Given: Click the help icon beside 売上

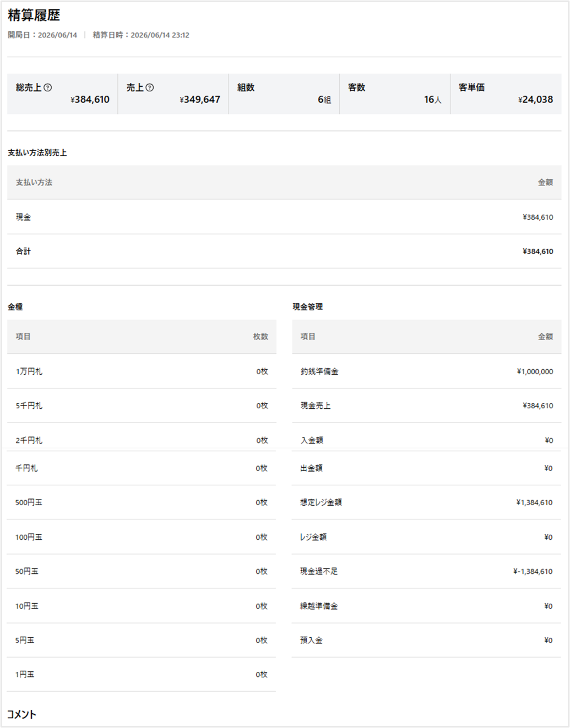Looking at the screenshot, I should point(150,87).
